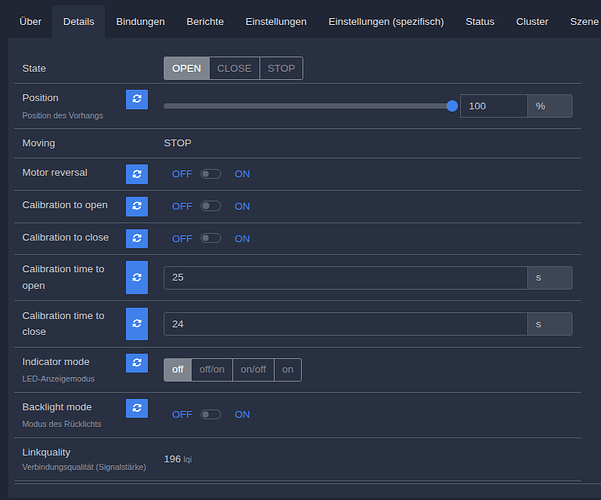Switch to the Bindungen tab
This screenshot has width=601, height=500.
(x=141, y=21)
